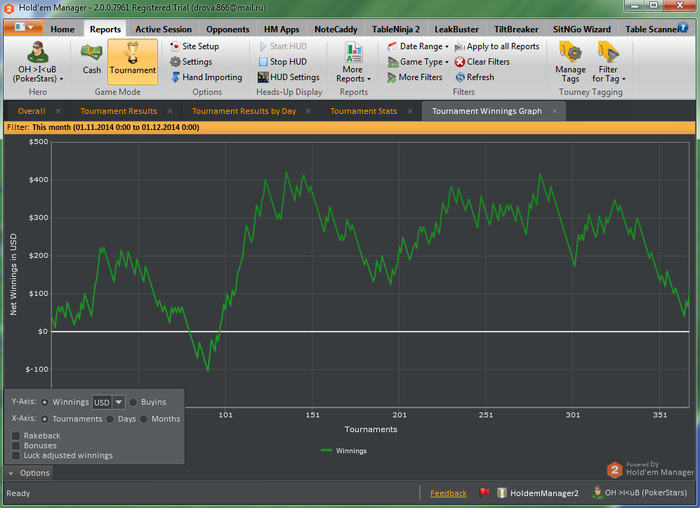Expand More Reports dropdown arrow

coord(369,79)
